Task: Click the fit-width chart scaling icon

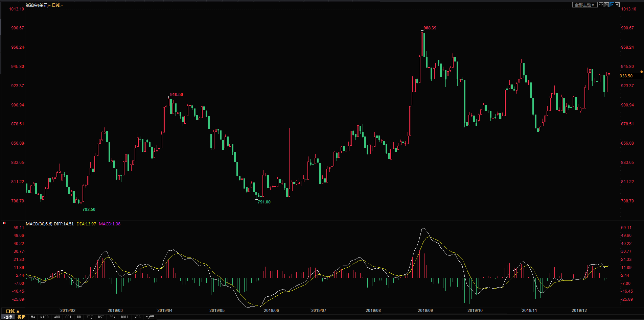Action: tap(606, 5)
